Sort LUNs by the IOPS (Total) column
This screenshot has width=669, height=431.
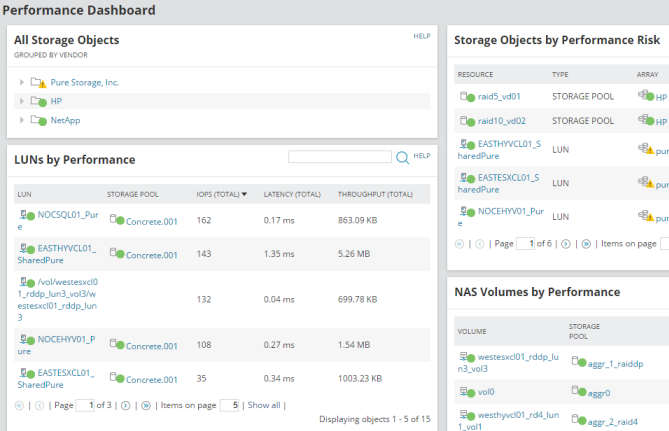[x=222, y=194]
